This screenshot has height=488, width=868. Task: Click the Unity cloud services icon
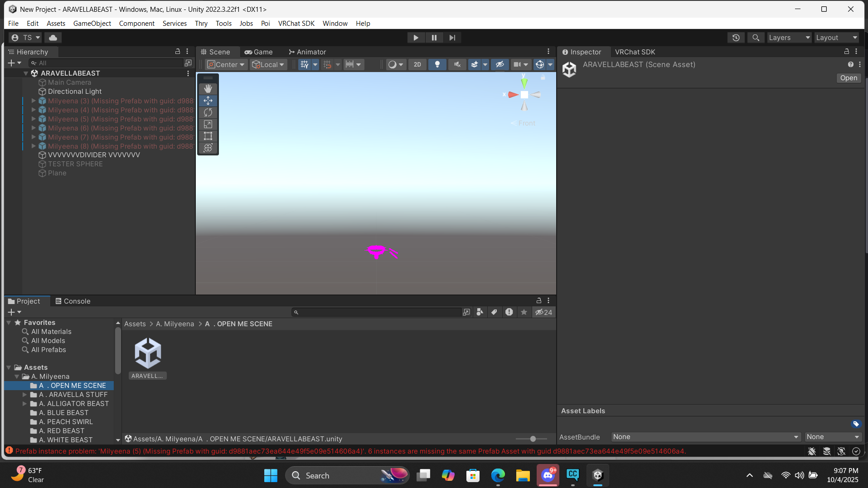point(53,38)
